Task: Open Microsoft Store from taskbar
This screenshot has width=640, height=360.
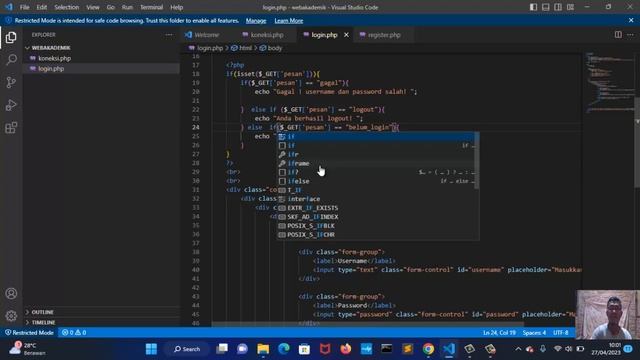Action: coord(304,349)
